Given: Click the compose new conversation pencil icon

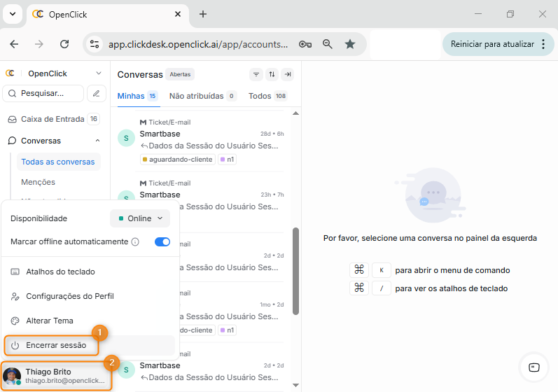Looking at the screenshot, I should pyautogui.click(x=96, y=93).
